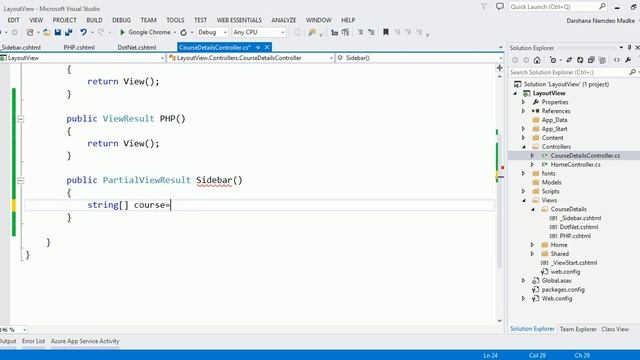
Task: Switch to the DotNet.cshtml tab
Action: [137, 48]
